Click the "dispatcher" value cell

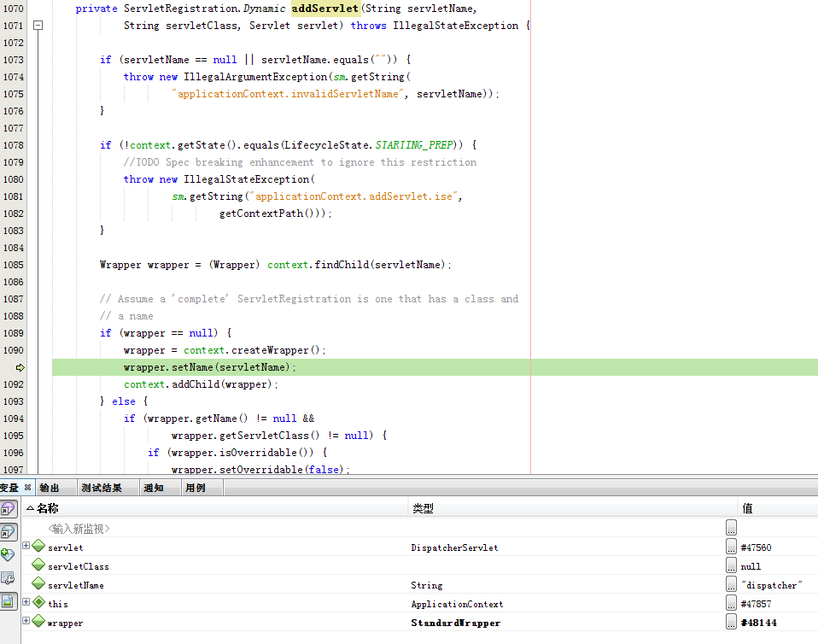[772, 585]
